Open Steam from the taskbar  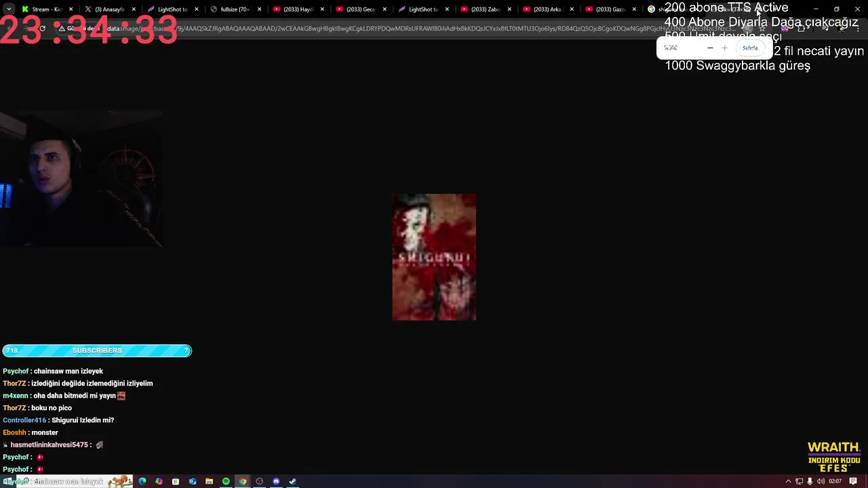coord(292,481)
